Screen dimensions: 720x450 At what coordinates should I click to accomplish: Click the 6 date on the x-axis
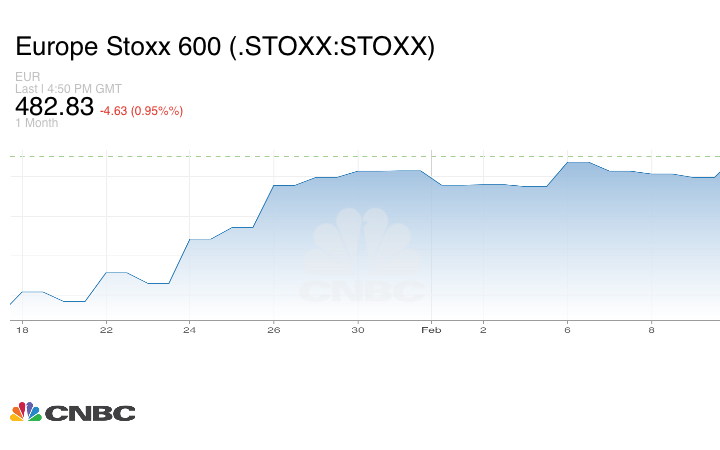[x=567, y=330]
